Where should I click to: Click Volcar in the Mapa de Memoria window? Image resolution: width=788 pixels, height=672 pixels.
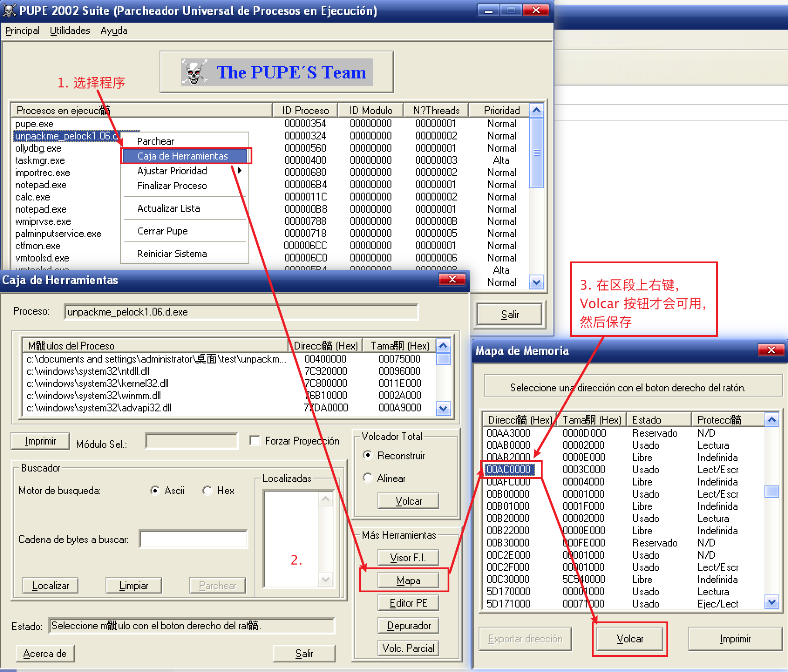[x=630, y=639]
